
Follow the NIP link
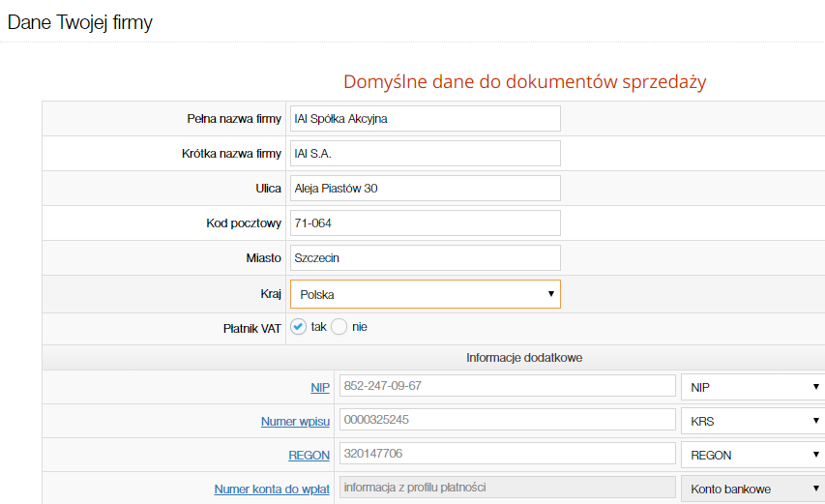click(320, 388)
